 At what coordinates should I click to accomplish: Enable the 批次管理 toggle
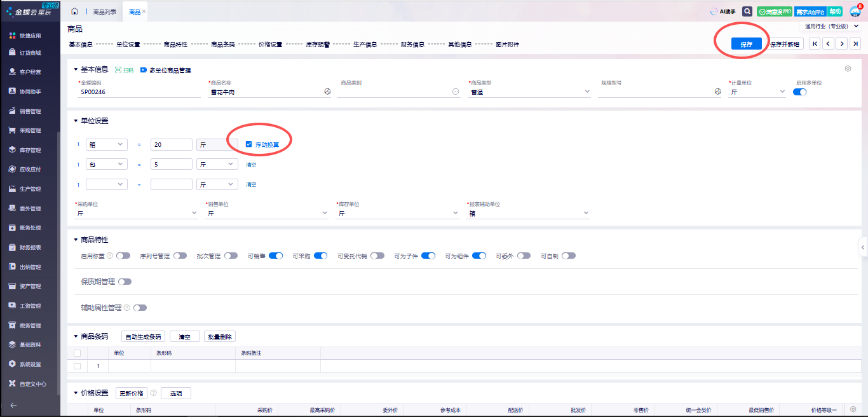[231, 256]
